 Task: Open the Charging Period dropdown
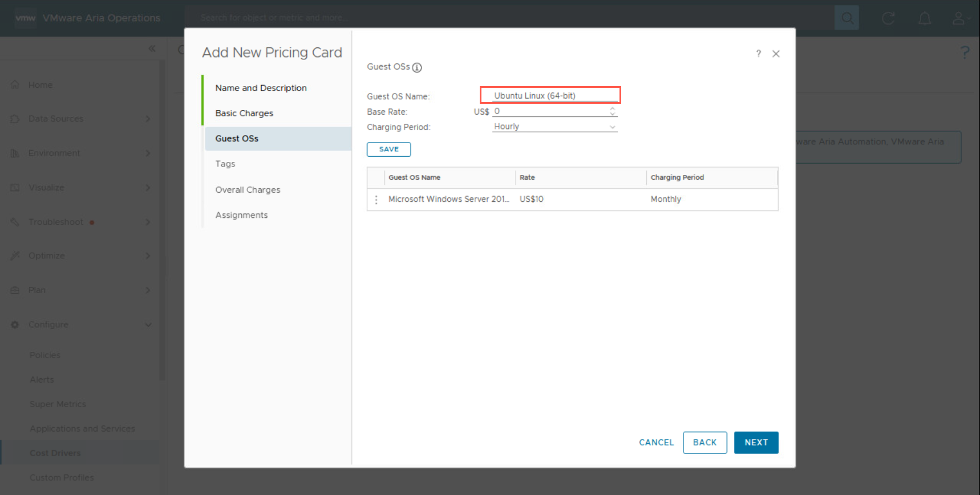554,127
